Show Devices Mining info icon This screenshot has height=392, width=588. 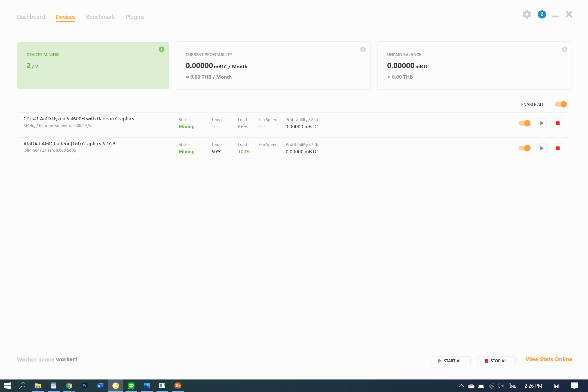[161, 49]
